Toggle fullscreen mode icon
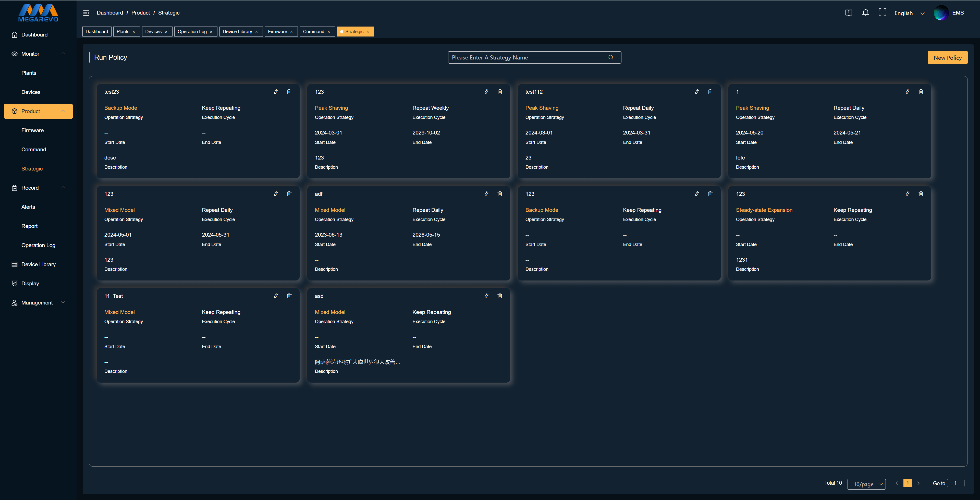The height and width of the screenshot is (500, 980). pos(882,13)
